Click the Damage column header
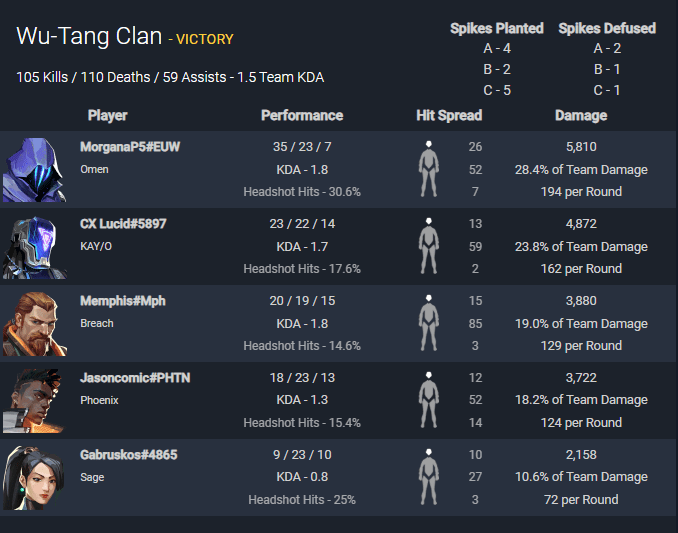 coord(581,115)
